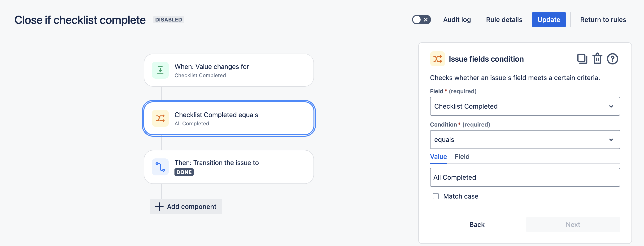Viewport: 644px width, 246px height.
Task: Enable the rule with the toggle switch
Action: pyautogui.click(x=421, y=20)
